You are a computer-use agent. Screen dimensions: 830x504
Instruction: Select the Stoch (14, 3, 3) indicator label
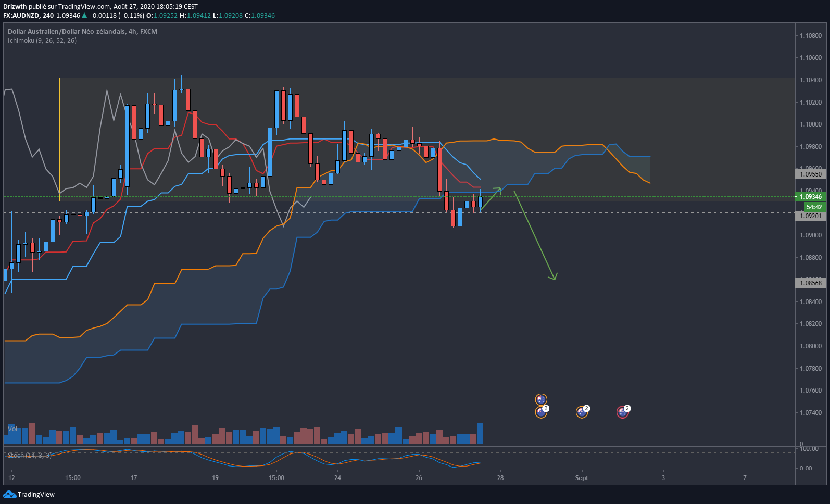[30, 455]
